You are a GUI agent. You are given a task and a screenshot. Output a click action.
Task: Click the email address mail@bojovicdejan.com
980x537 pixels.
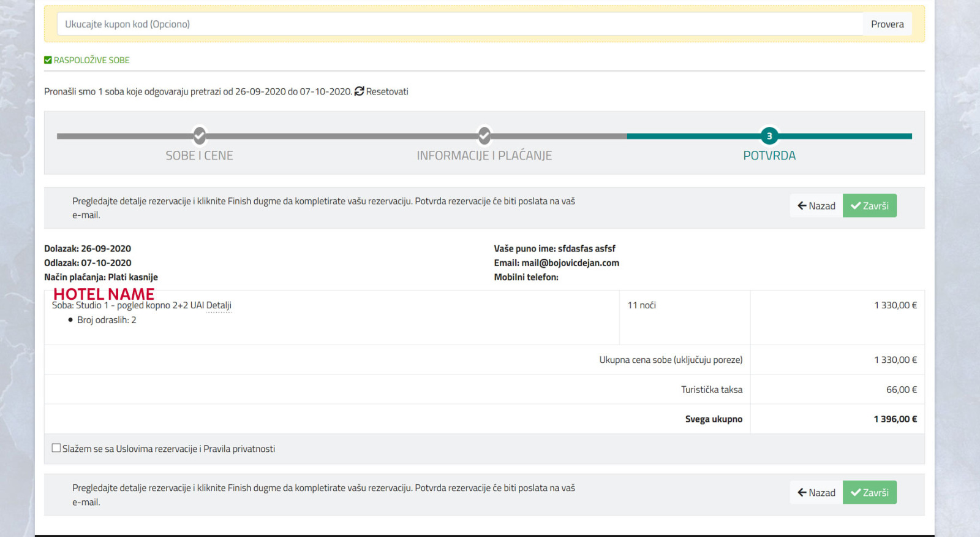coord(570,263)
